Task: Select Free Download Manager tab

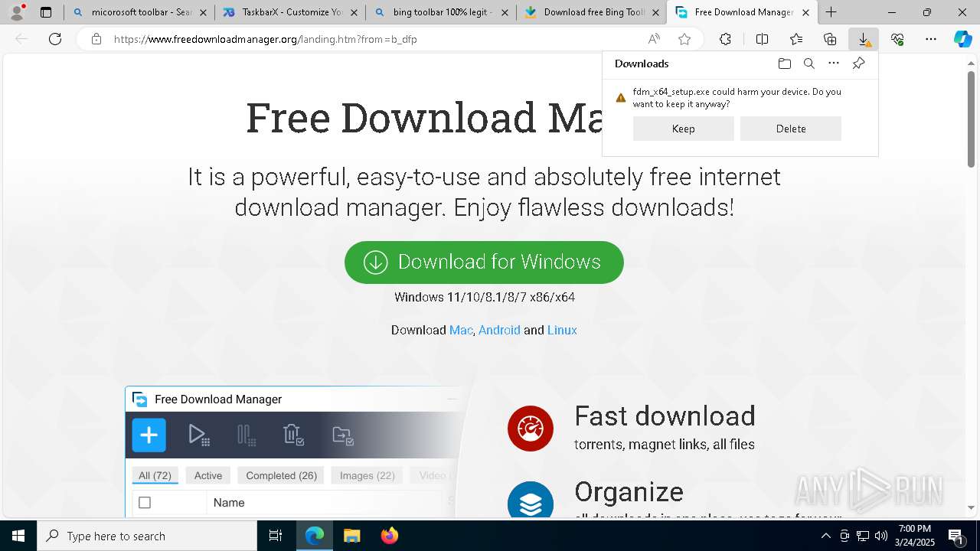Action: point(741,12)
